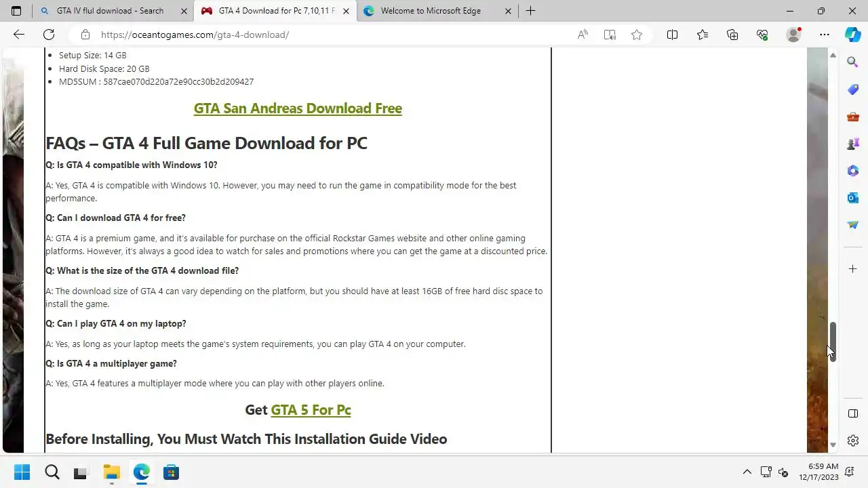
Task: Switch to GTA IV flul download tab
Action: pos(113,11)
